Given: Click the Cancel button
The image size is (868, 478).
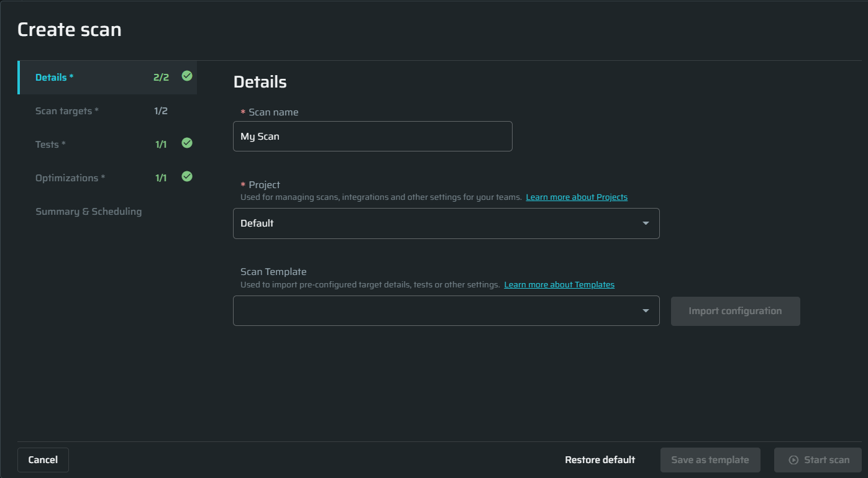Looking at the screenshot, I should click(x=43, y=459).
